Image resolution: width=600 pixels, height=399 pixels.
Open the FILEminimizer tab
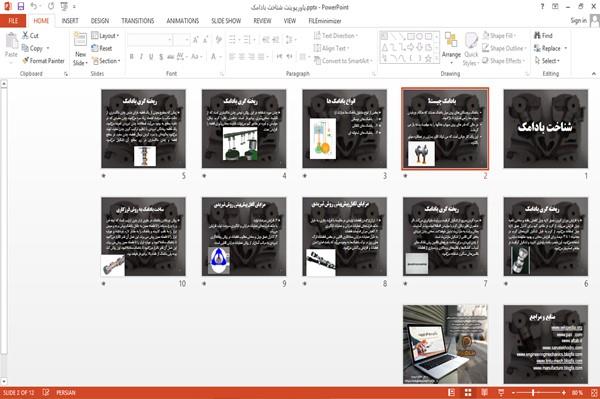[325, 21]
